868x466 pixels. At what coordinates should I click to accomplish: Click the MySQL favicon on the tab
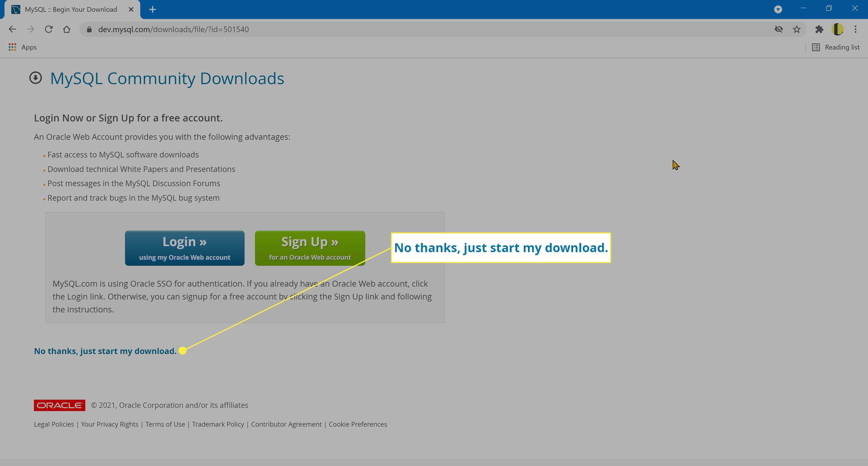point(16,10)
